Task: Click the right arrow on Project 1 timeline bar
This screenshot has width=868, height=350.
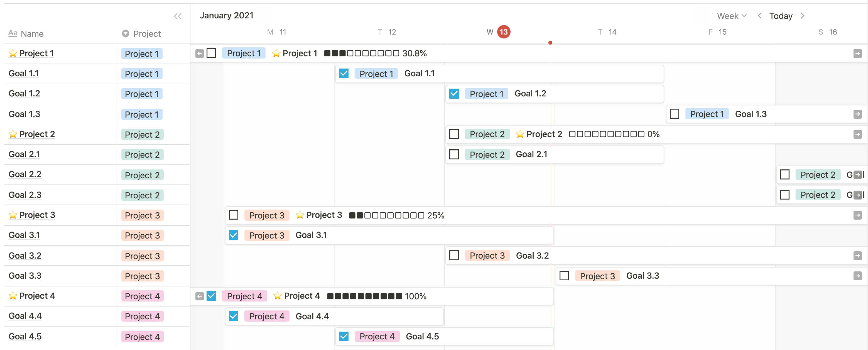Action: (857, 54)
